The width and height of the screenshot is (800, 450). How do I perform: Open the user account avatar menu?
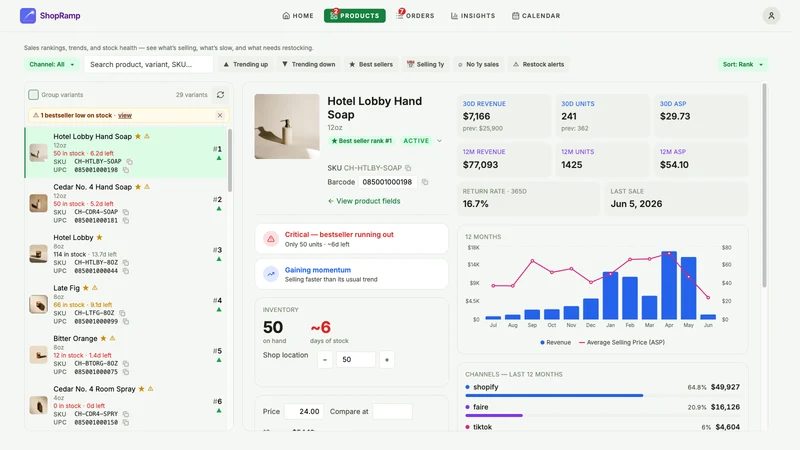click(x=771, y=16)
